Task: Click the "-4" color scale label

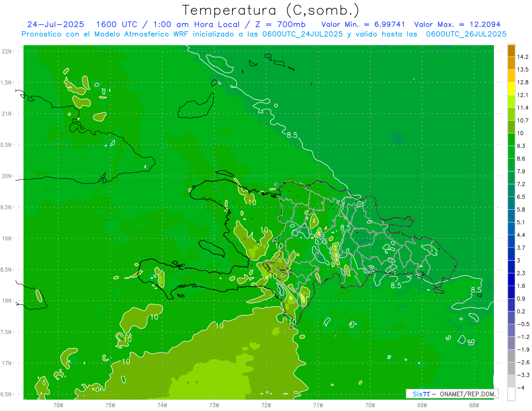Action: coord(521,388)
